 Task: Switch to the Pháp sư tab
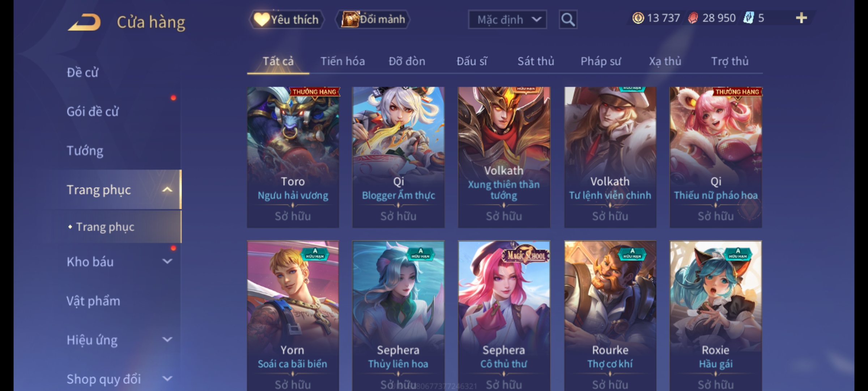point(601,61)
